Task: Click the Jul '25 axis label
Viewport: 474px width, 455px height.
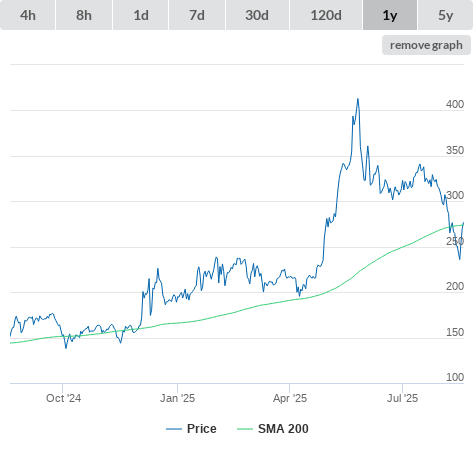Action: click(402, 398)
